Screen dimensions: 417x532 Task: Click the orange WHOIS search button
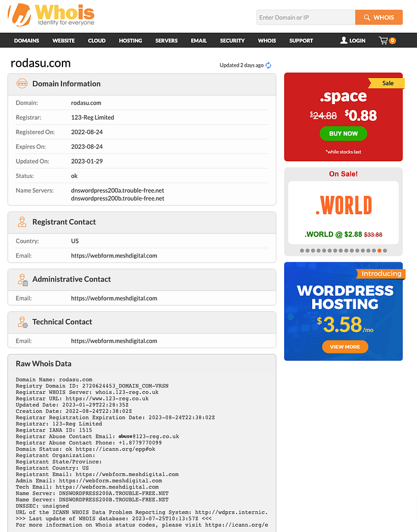pyautogui.click(x=379, y=17)
